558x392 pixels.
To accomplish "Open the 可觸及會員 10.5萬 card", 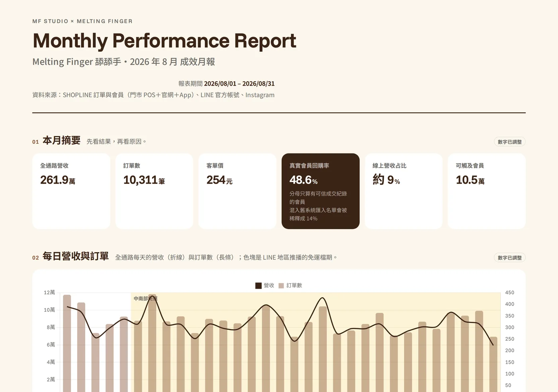I will pyautogui.click(x=487, y=191).
